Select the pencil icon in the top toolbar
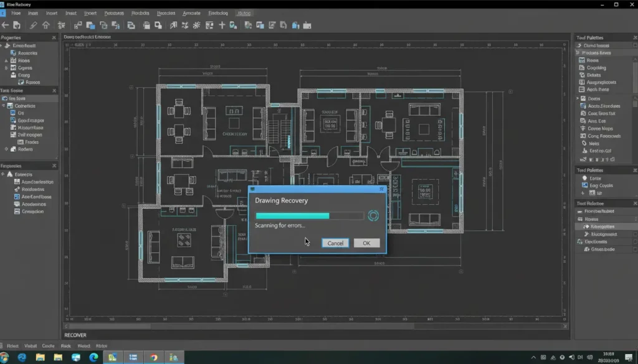 (34, 26)
